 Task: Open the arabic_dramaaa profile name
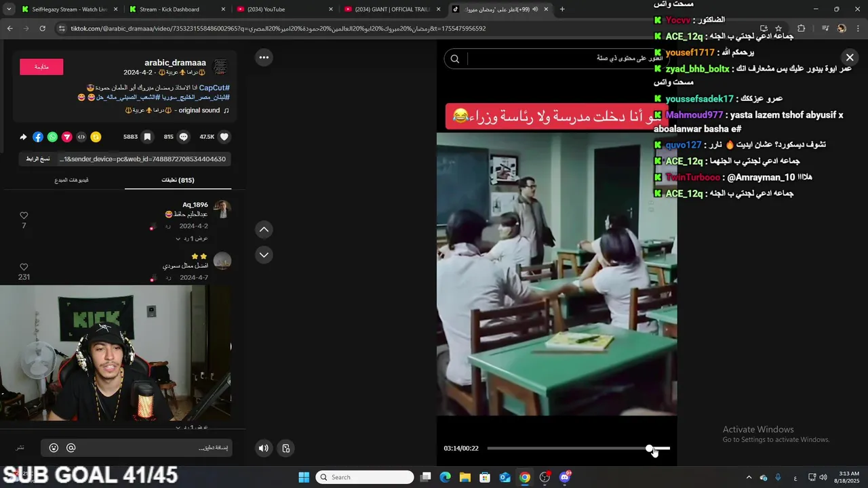point(175,63)
